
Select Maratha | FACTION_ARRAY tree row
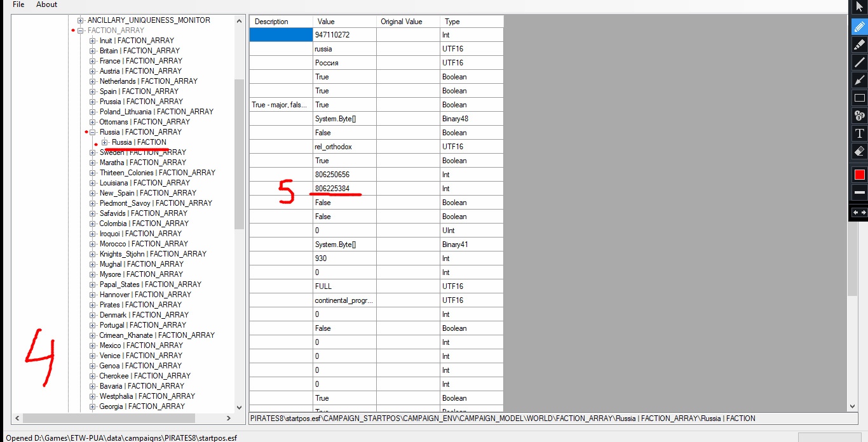tap(143, 163)
